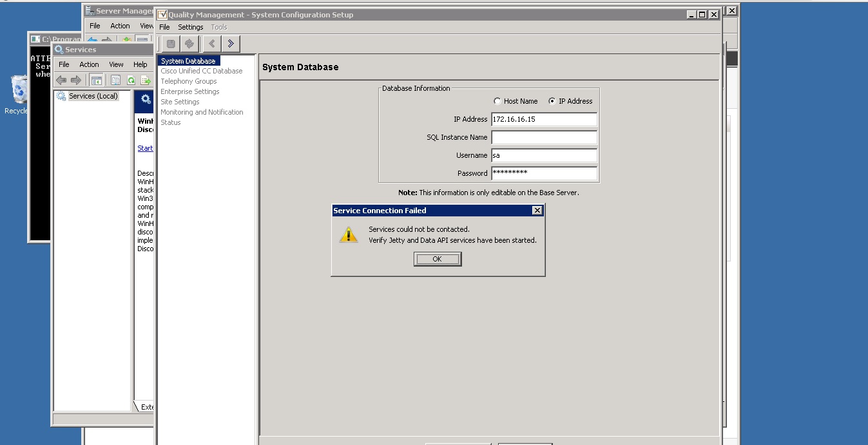868x445 pixels.
Task: Click the masked Password input field
Action: click(x=544, y=173)
